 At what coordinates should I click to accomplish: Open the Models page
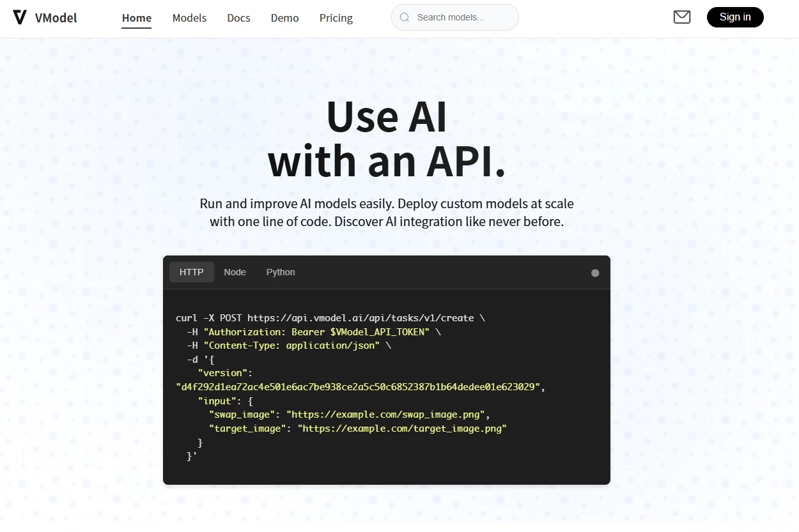(x=189, y=18)
